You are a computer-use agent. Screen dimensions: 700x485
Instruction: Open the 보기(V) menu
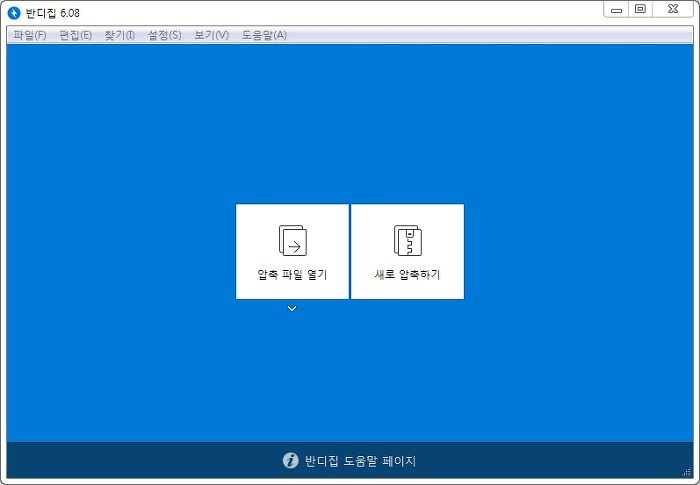coord(211,35)
